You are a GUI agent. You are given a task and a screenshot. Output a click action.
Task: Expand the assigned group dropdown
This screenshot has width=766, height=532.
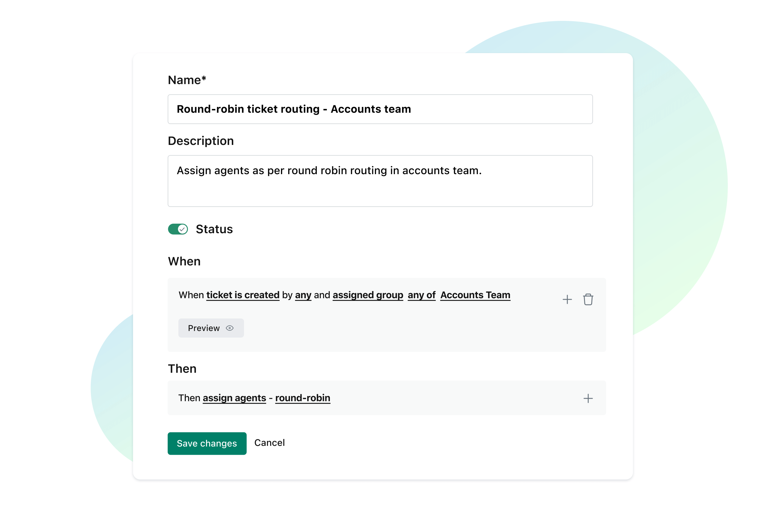pos(367,295)
